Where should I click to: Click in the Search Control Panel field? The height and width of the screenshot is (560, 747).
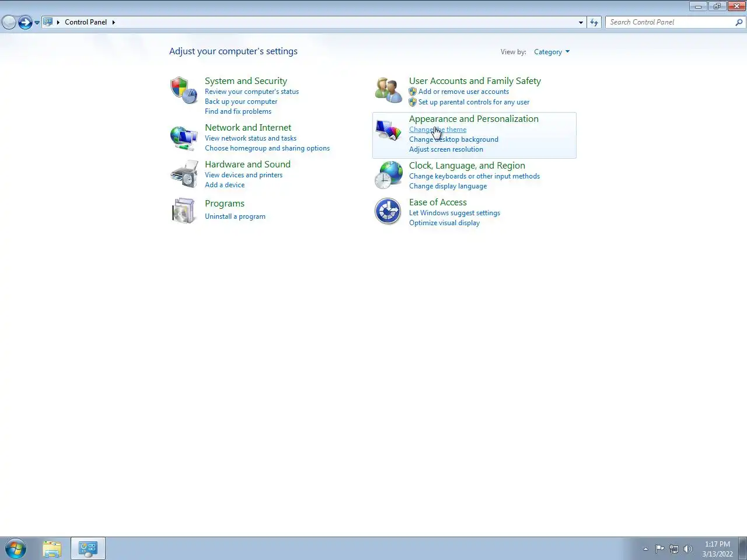pyautogui.click(x=670, y=22)
